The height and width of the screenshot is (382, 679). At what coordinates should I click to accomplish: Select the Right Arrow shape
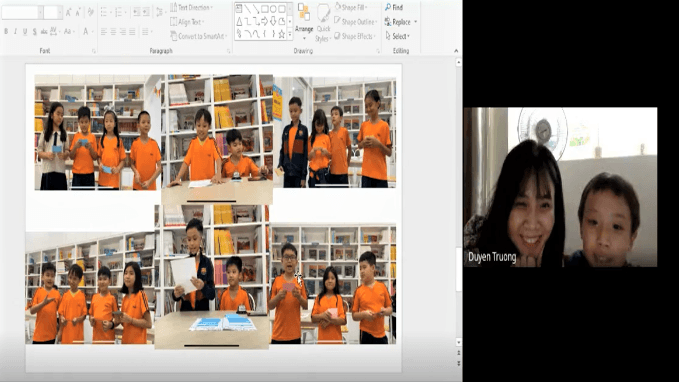pos(265,21)
